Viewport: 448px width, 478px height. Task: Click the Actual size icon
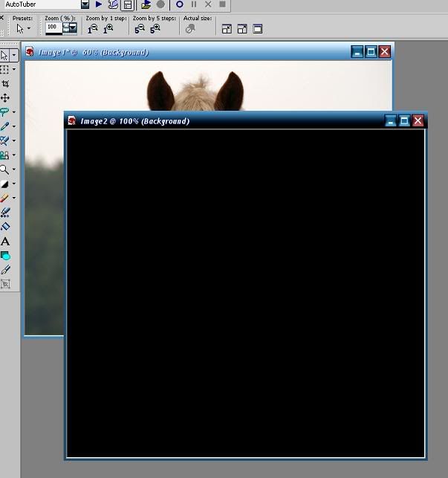point(190,29)
